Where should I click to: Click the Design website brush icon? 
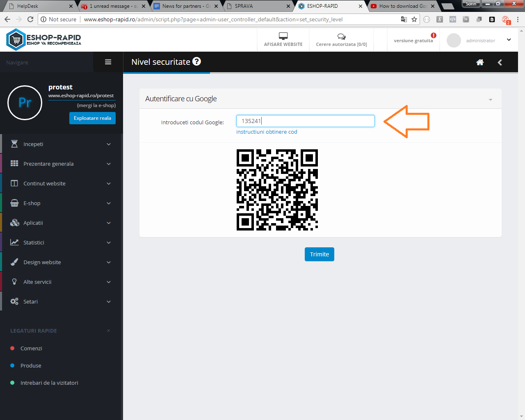click(x=14, y=262)
